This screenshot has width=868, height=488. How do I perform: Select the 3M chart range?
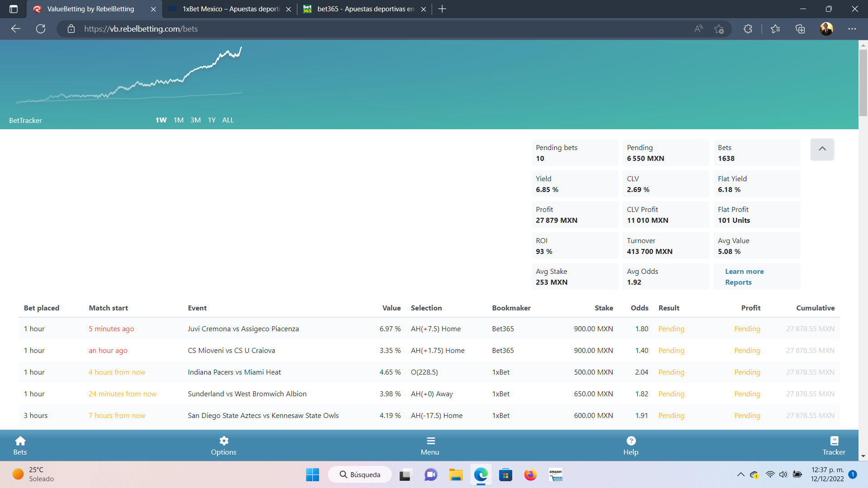(x=195, y=120)
